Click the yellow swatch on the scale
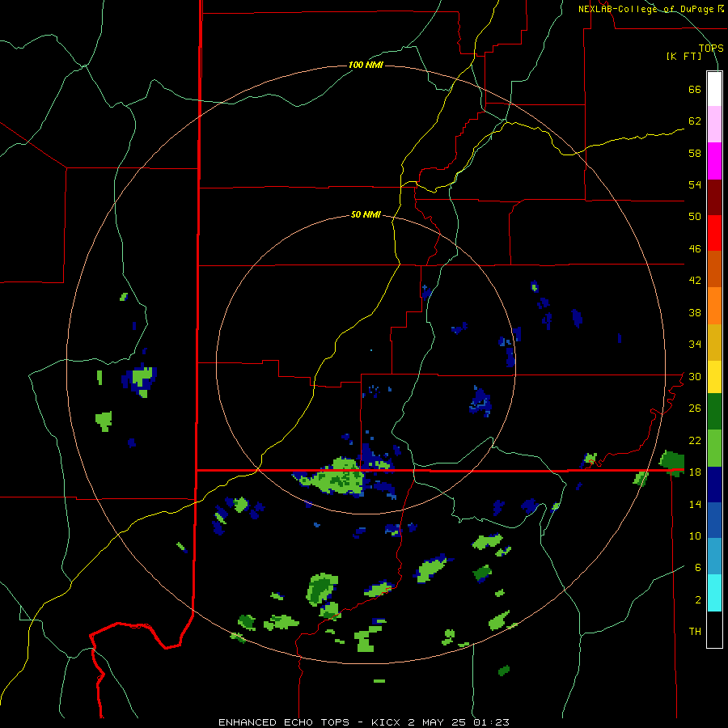This screenshot has width=728, height=728. click(x=714, y=377)
